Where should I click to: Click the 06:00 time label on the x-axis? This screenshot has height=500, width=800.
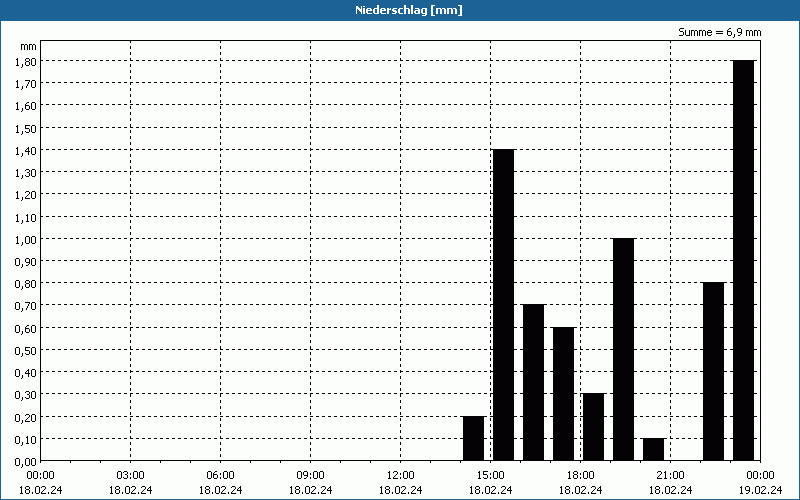(220, 476)
